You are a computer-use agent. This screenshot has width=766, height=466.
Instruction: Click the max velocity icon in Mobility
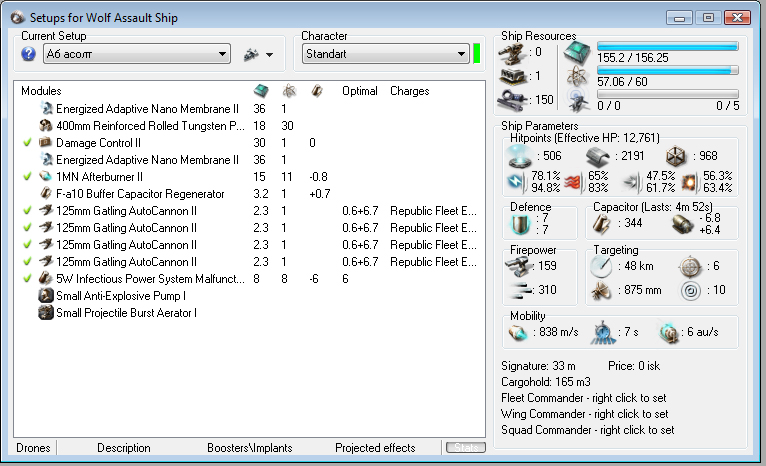coord(519,333)
